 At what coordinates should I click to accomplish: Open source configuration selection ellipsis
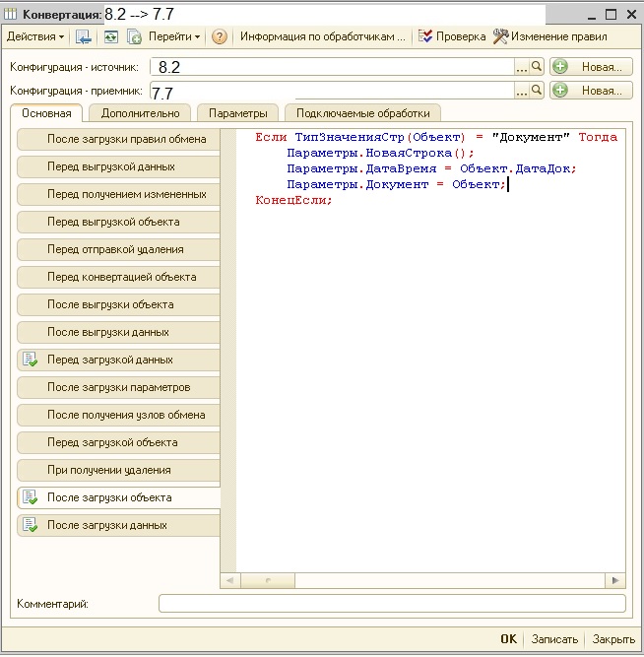(x=521, y=67)
